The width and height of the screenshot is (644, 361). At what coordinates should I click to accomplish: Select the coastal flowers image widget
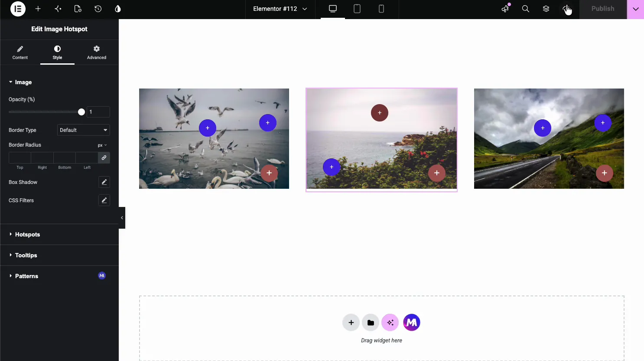point(381,139)
